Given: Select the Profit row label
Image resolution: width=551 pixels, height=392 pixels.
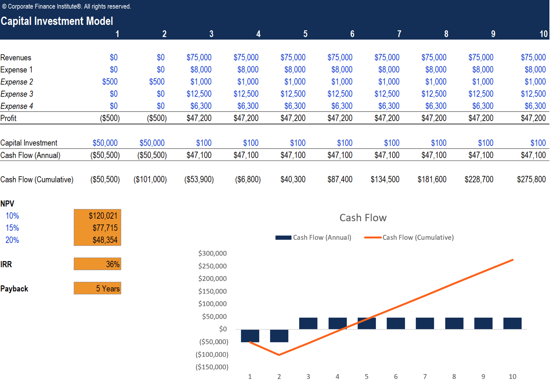Looking at the screenshot, I should coord(8,118).
